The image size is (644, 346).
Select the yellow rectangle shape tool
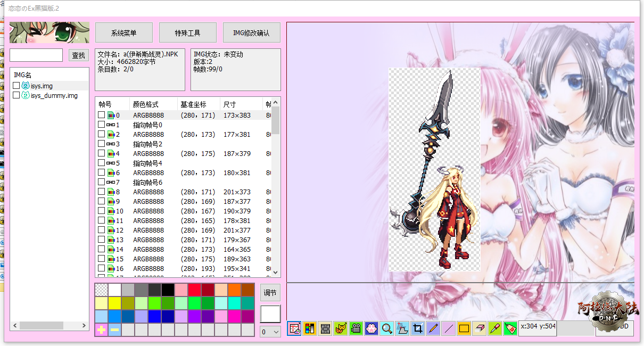464,329
